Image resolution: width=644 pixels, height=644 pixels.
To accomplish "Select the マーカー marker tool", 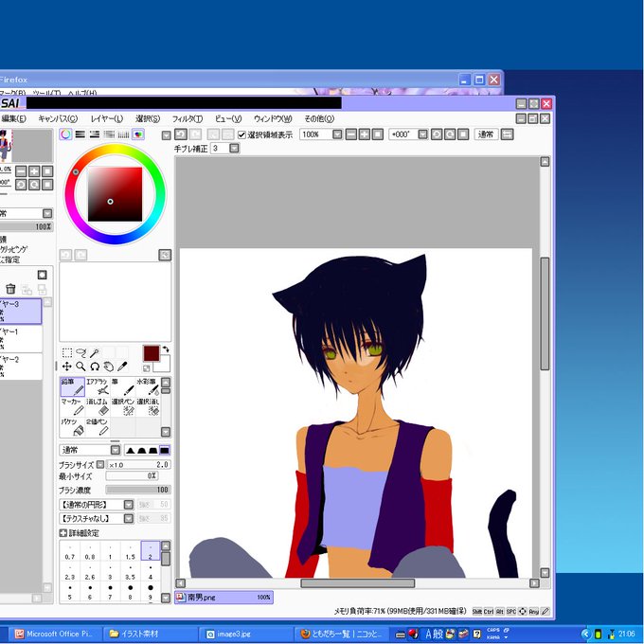I will tap(73, 407).
